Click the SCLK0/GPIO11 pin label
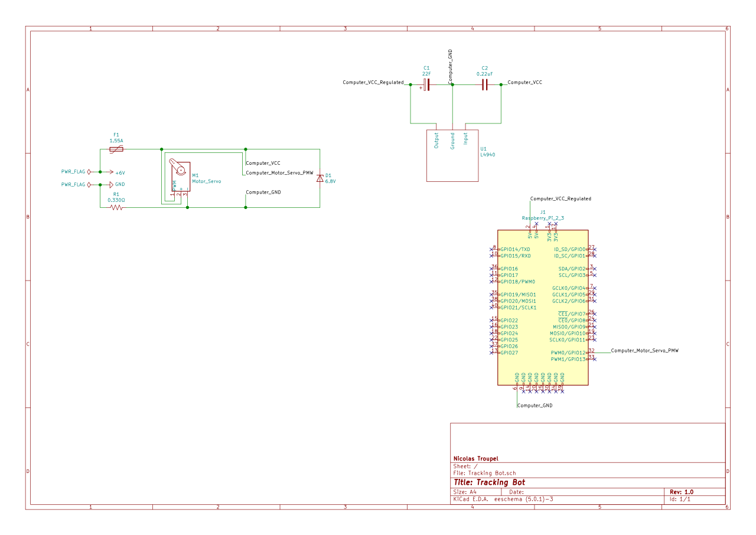The height and width of the screenshot is (535, 756). (x=567, y=340)
